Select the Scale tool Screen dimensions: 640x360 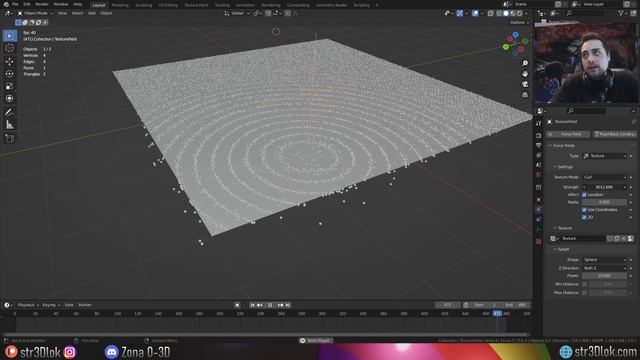point(10,86)
